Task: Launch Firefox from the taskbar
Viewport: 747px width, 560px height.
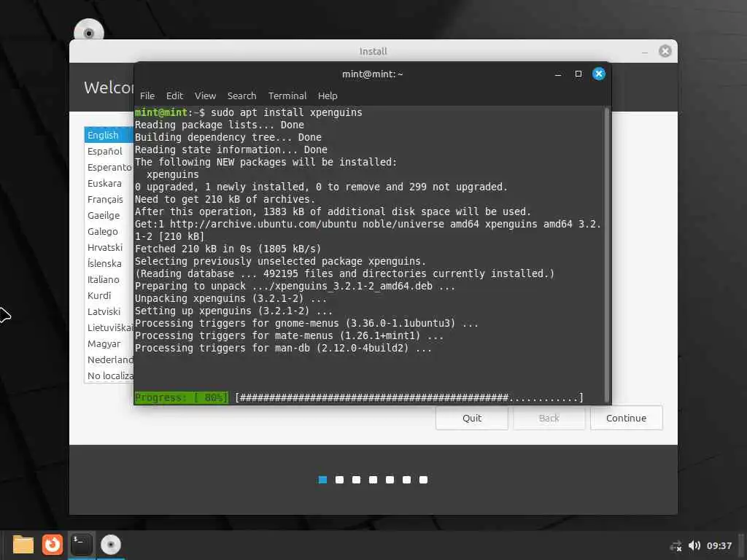Action: pos(53,545)
